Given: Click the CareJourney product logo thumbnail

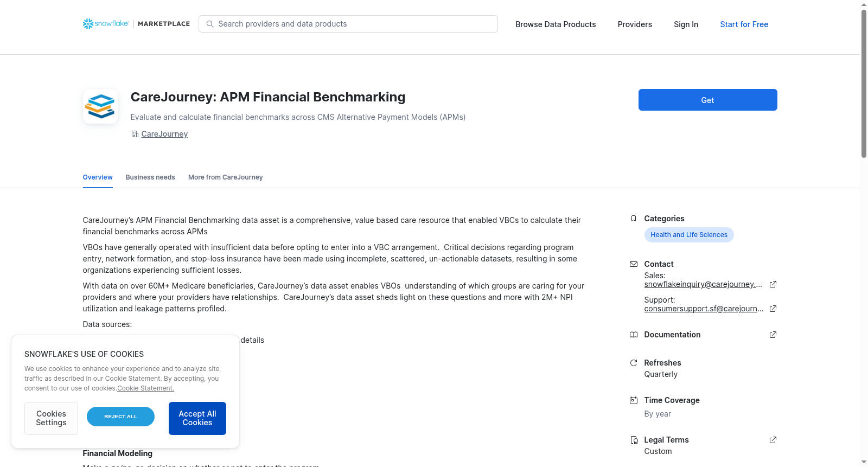Looking at the screenshot, I should tap(100, 106).
